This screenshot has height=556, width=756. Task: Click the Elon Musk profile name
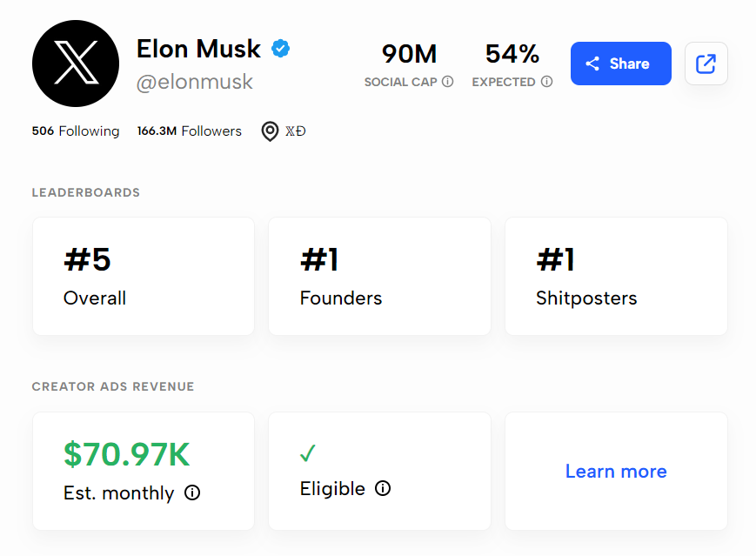coord(198,49)
